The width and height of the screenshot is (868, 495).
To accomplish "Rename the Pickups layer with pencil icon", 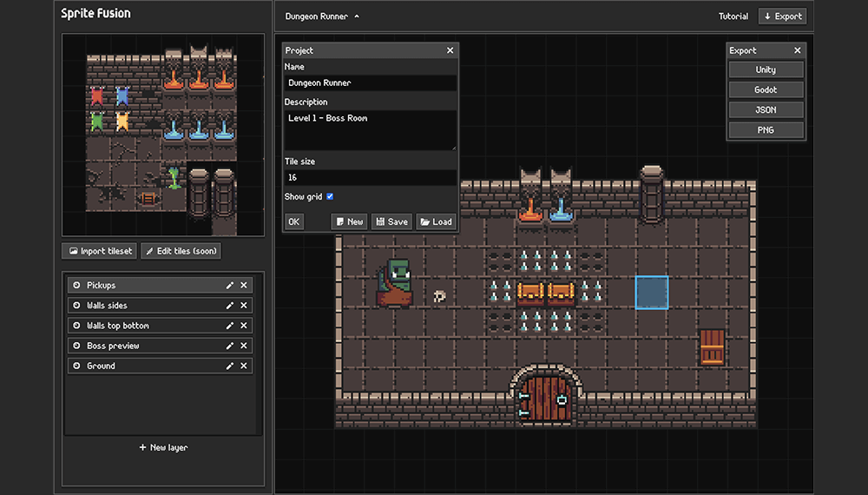I will (230, 286).
